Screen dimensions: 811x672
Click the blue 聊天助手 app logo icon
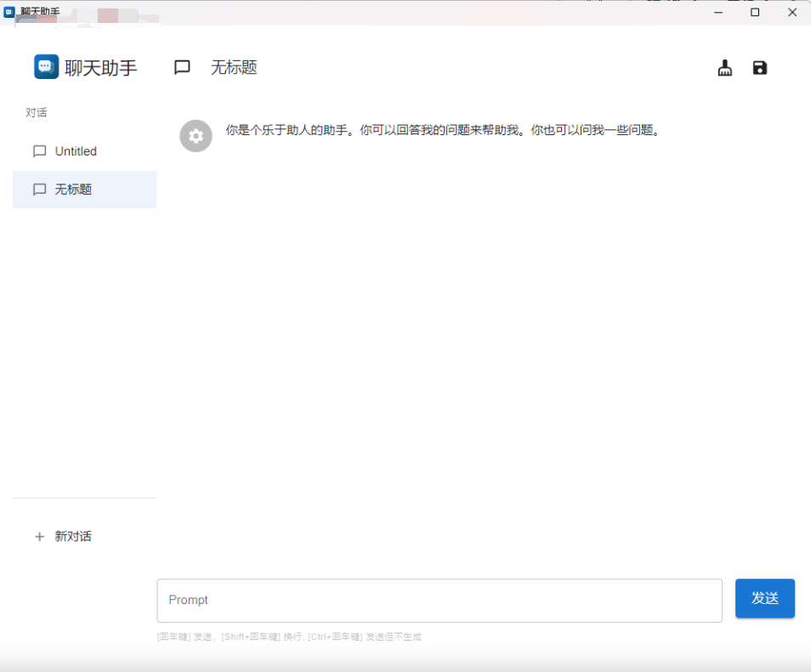point(47,66)
